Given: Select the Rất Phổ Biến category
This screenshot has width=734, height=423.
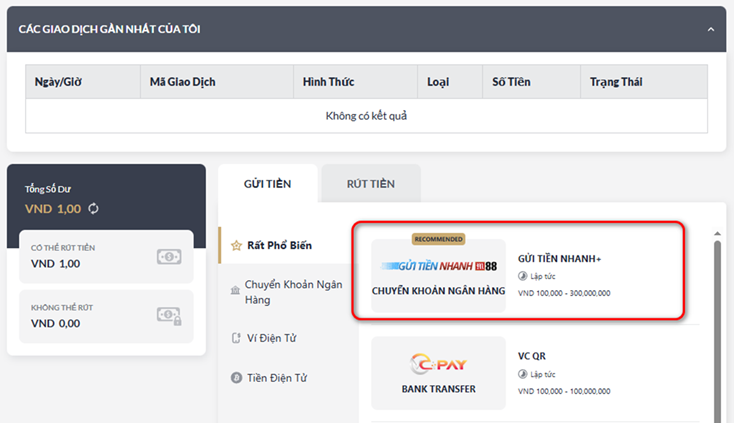Looking at the screenshot, I should pos(281,245).
